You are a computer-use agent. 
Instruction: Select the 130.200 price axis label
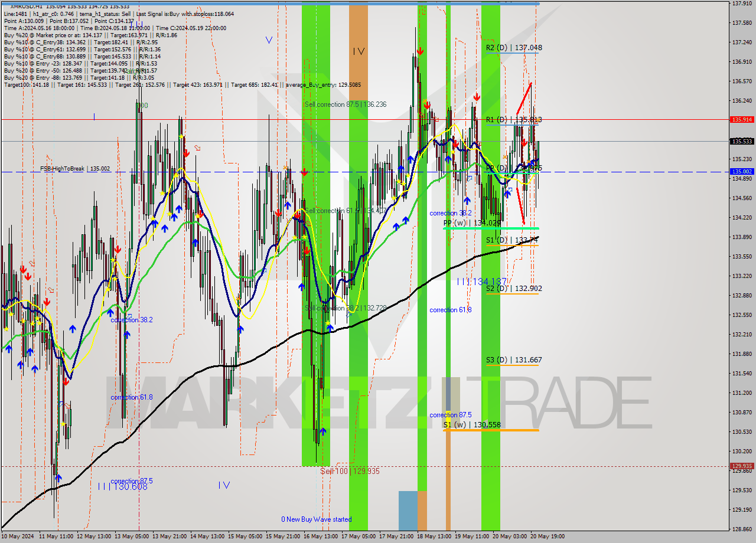tap(741, 452)
